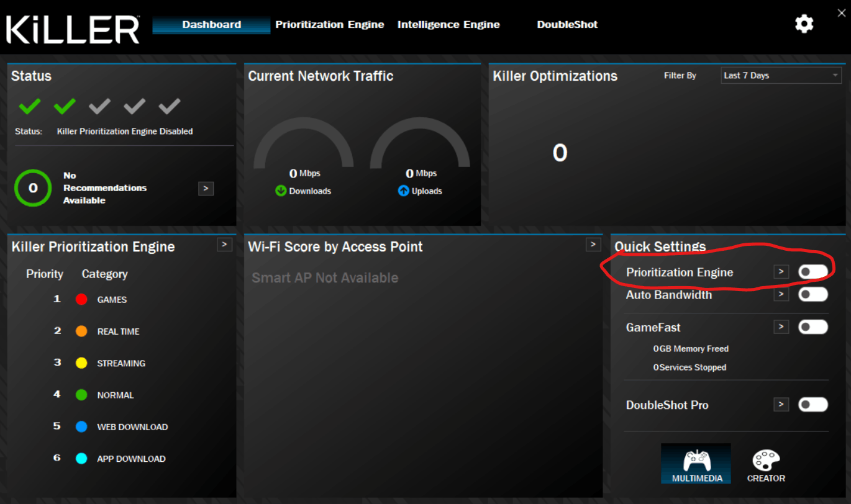Click "No Recommendations Available" text
851x504 pixels.
(x=105, y=188)
